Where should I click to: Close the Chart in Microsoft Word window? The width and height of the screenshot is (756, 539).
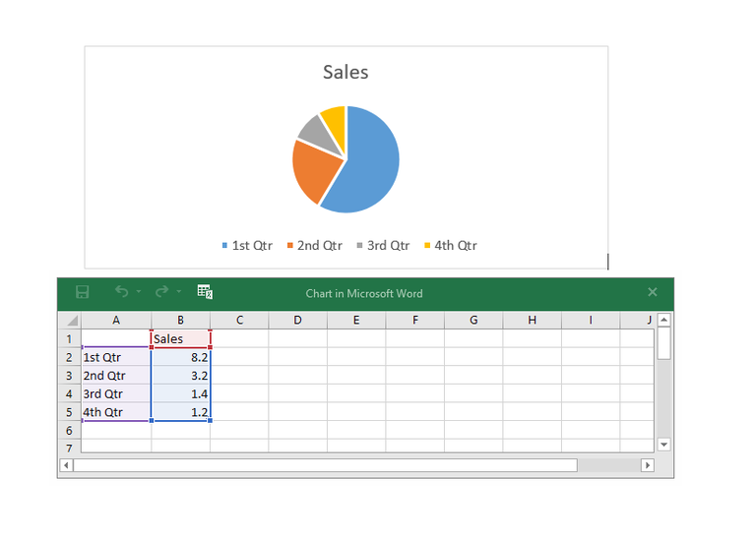(652, 292)
